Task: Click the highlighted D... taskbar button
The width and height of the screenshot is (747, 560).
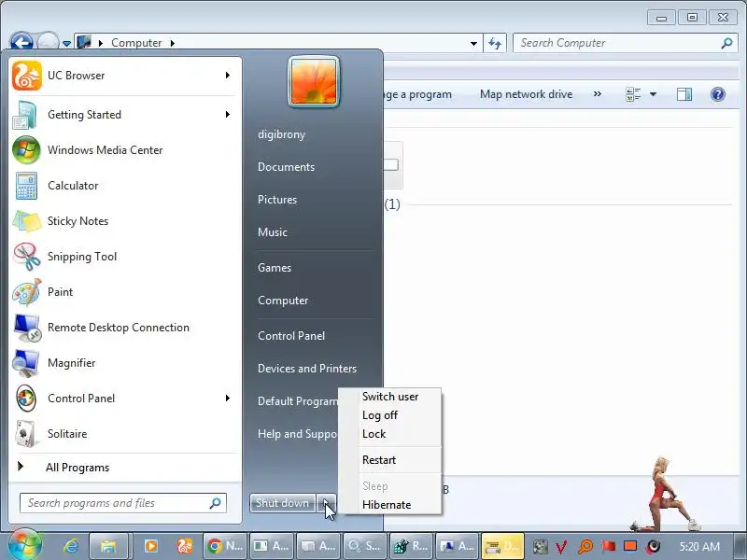Action: coord(502,546)
